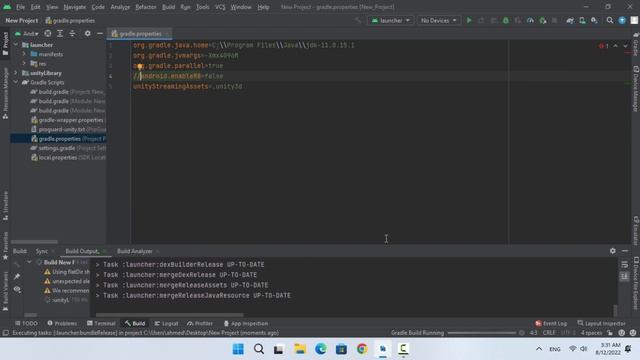Viewport: 640px width, 360px height.
Task: Open the SDK Manager toolbar icon
Action: [x=594, y=20]
